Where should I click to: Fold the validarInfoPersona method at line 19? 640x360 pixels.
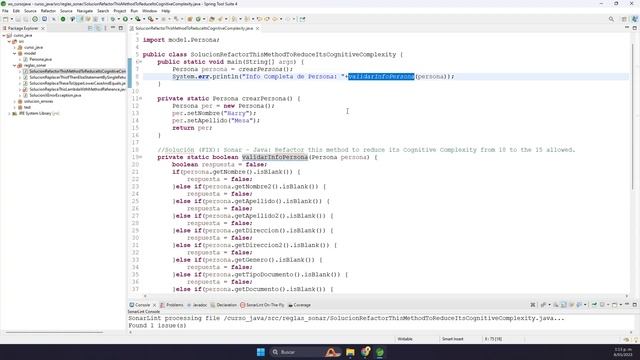click(x=141, y=157)
